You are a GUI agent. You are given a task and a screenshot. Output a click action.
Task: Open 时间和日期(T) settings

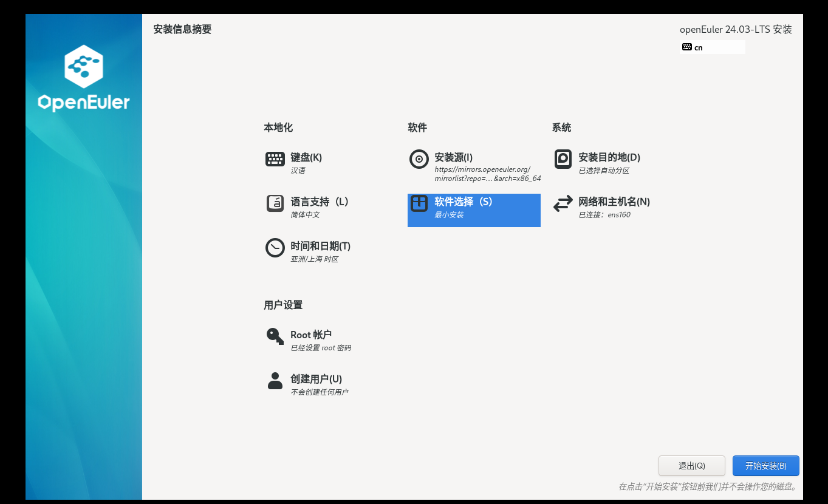click(x=320, y=246)
